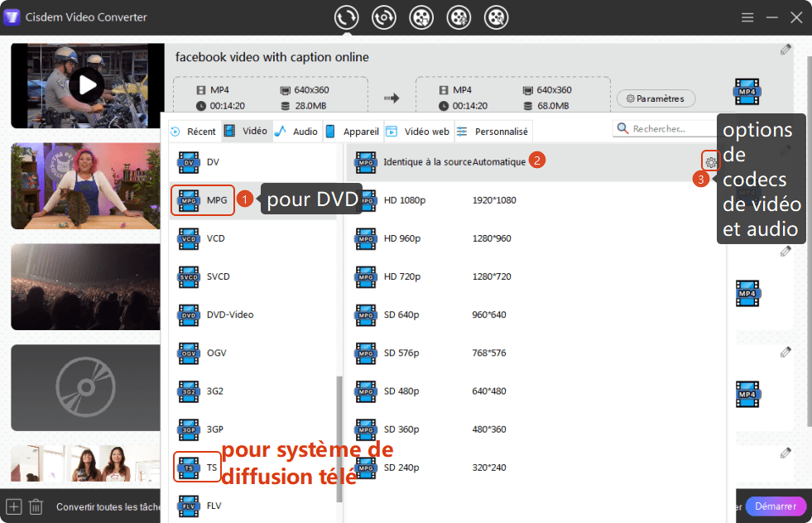This screenshot has width=812, height=523.
Task: Switch to the Convert module icon
Action: 347,17
